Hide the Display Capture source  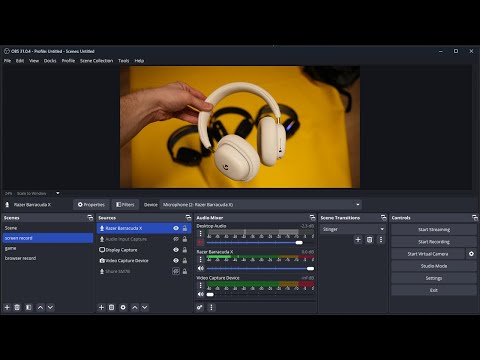[176, 250]
